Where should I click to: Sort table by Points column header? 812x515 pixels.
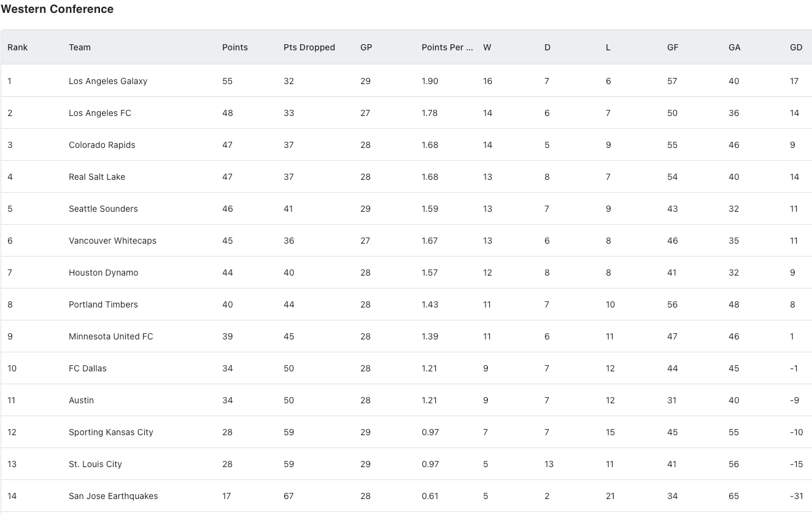[235, 47]
